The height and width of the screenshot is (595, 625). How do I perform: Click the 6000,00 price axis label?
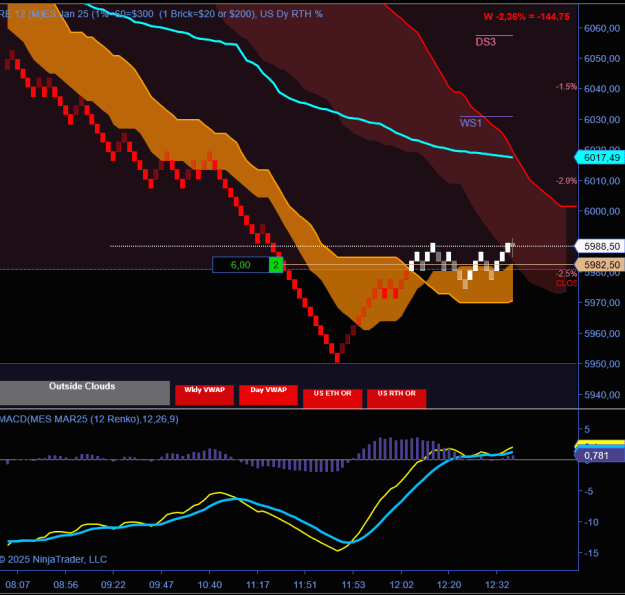[602, 211]
